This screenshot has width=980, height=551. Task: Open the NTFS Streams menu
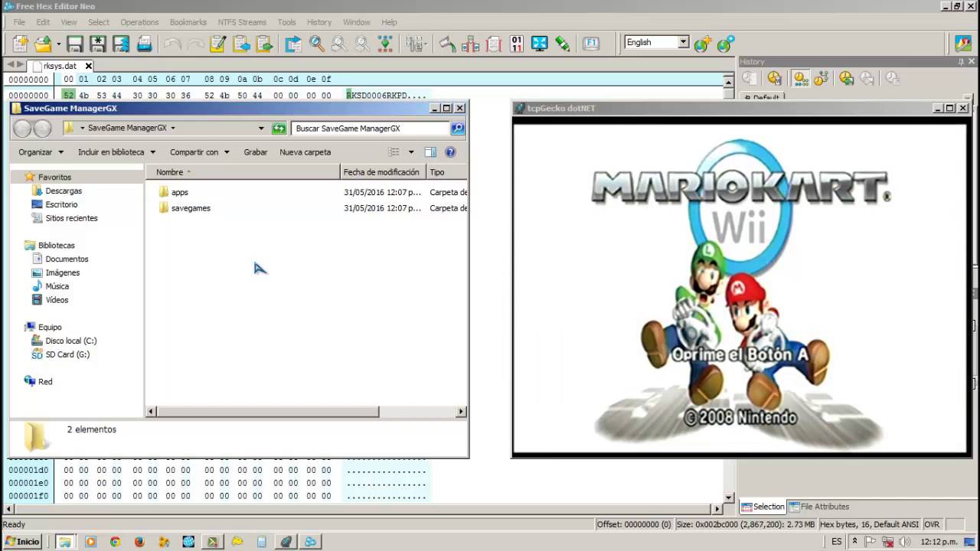(242, 22)
